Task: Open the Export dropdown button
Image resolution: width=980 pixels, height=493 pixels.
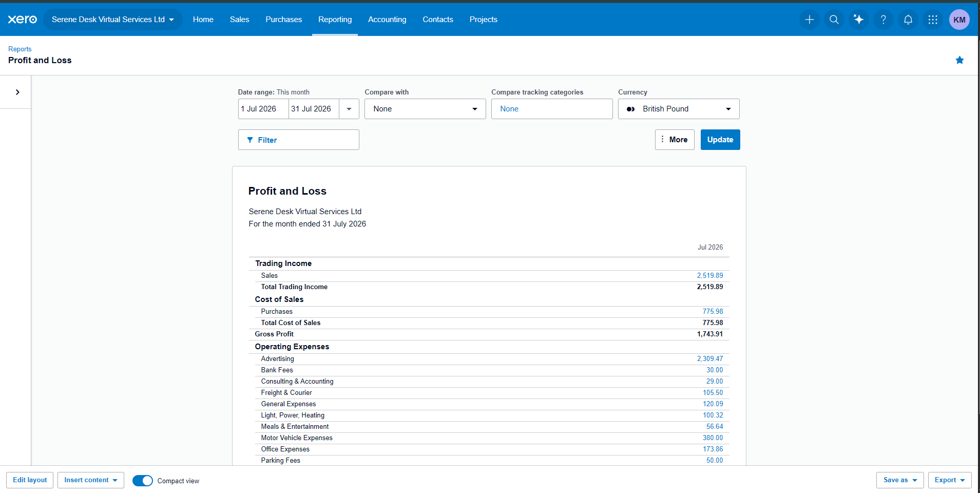Action: 950,480
